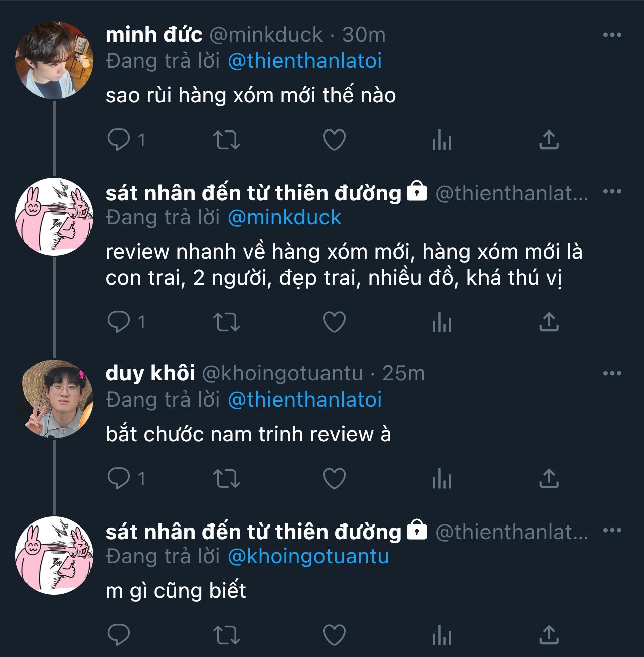Open the @minkduck mention link

tap(284, 218)
